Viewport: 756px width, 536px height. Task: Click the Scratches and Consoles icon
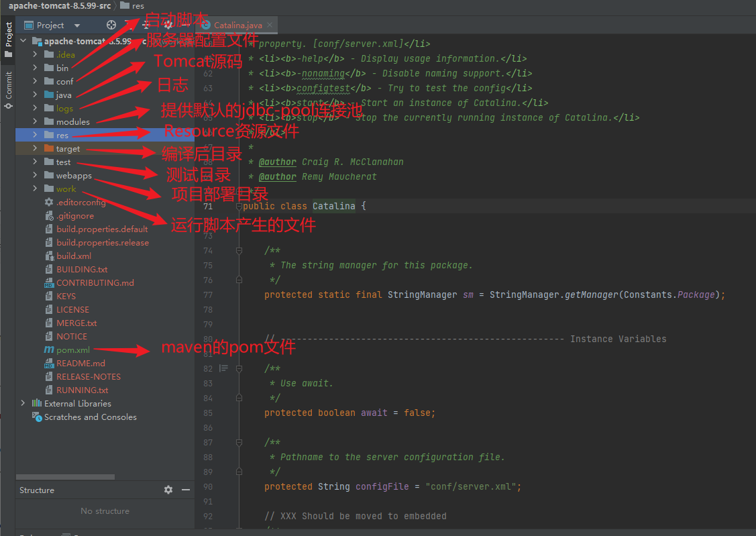[37, 417]
